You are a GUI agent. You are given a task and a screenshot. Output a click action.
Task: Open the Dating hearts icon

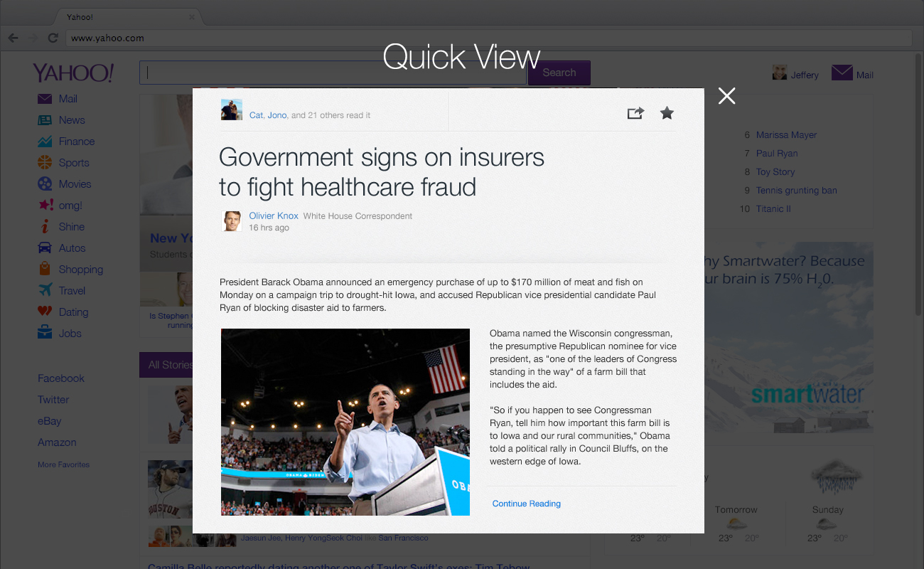[x=45, y=312]
